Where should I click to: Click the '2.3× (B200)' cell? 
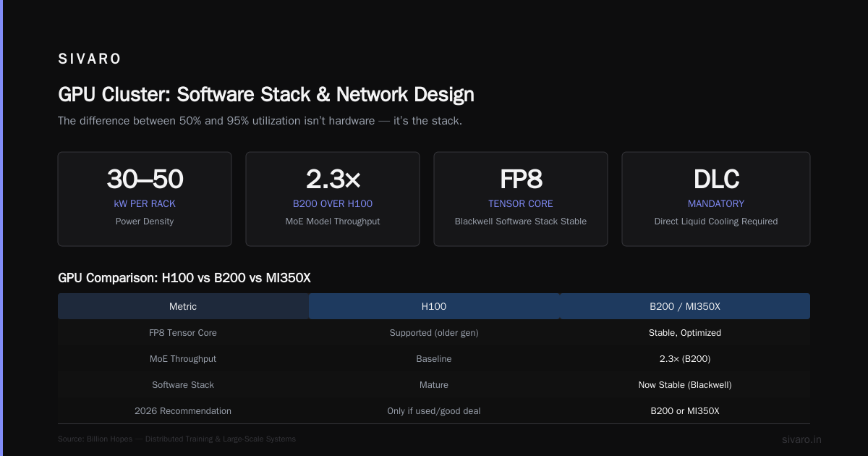point(685,359)
